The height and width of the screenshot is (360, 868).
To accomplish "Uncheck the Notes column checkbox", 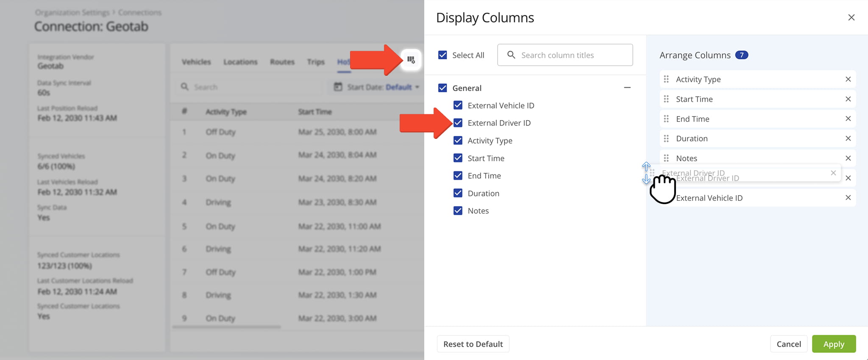I will [x=458, y=211].
